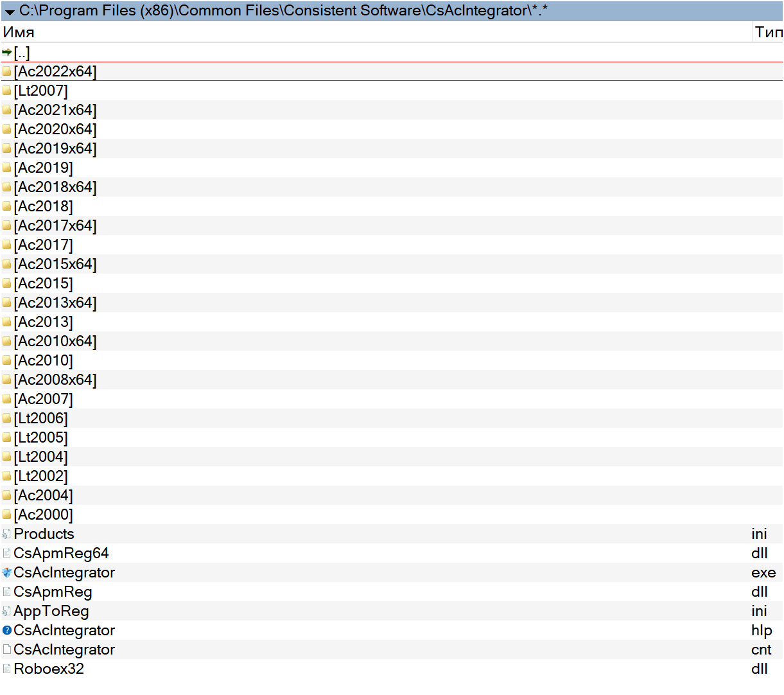The height and width of the screenshot is (695, 784).
Task: Click the ini type of AppToReg
Action: click(759, 611)
